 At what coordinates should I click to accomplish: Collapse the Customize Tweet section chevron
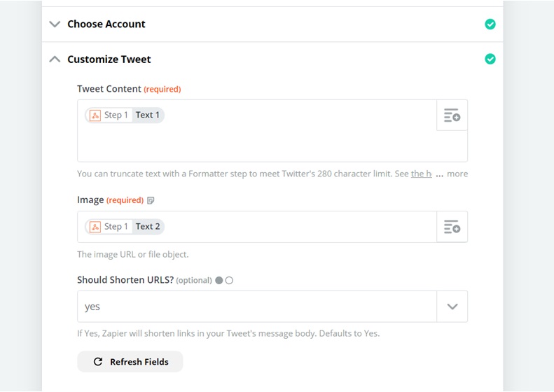(55, 59)
